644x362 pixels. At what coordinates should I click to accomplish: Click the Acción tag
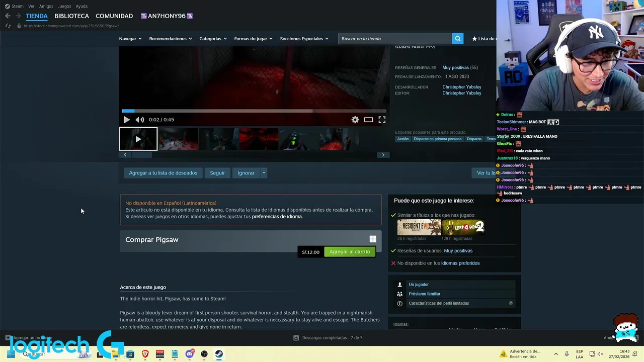click(403, 139)
